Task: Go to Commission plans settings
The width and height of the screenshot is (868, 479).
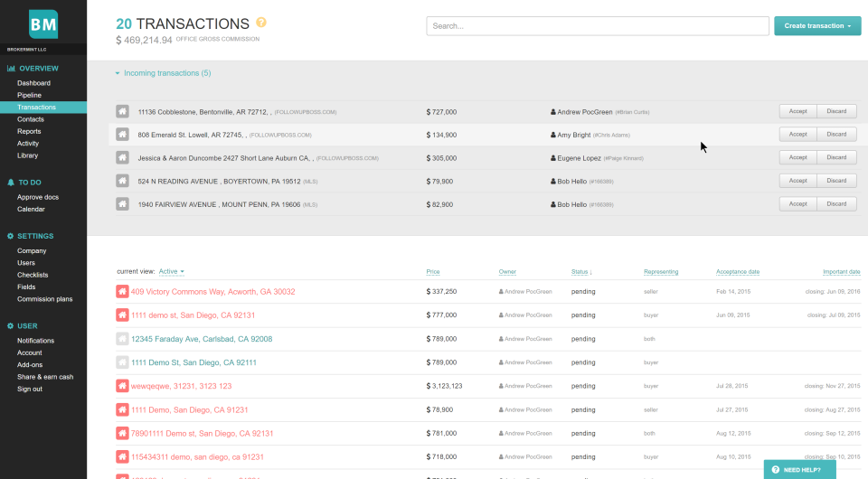Action: 44,299
